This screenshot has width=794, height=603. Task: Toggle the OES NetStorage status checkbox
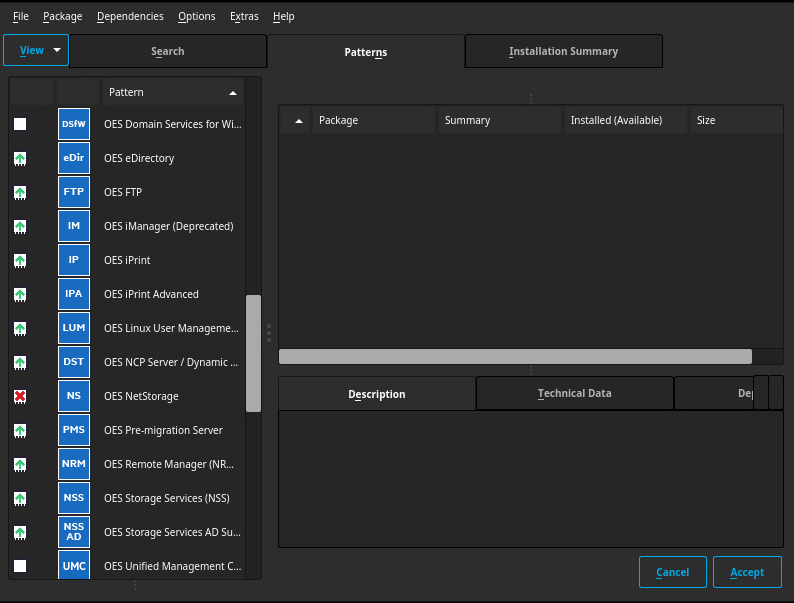(x=20, y=396)
